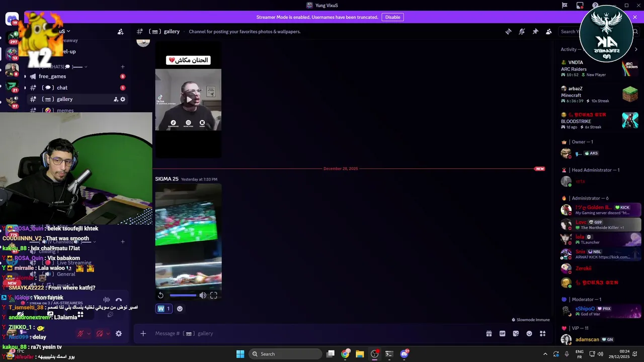Open audio output options dropdown
The image size is (644, 362).
(108, 333)
